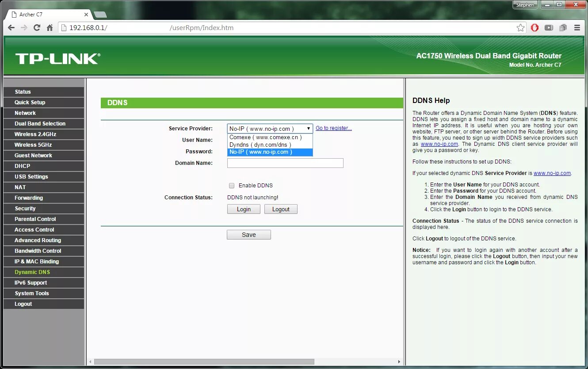Tick the Enable DDNS checkbox
This screenshot has width=588, height=369.
coord(232,186)
